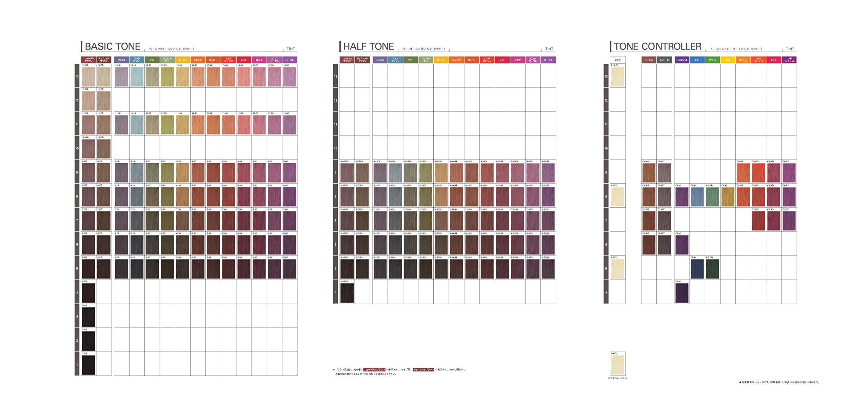The height and width of the screenshot is (409, 868).
Task: Choose the C8-BL blue controller swatch
Action: coord(697,197)
